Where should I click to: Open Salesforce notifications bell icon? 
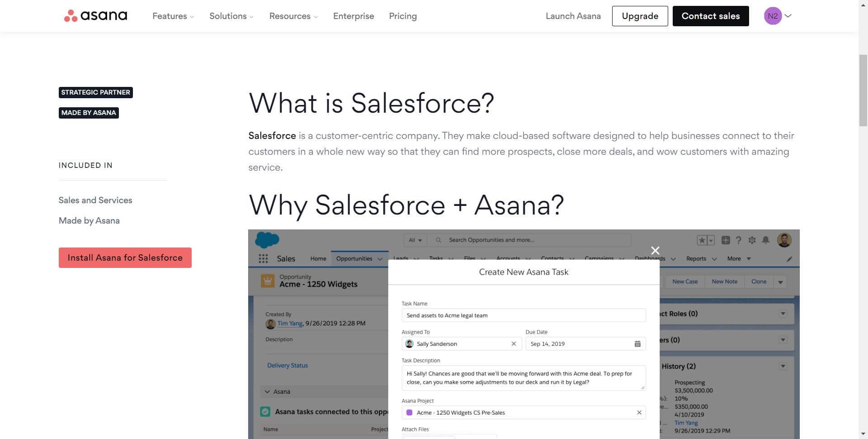(x=765, y=240)
